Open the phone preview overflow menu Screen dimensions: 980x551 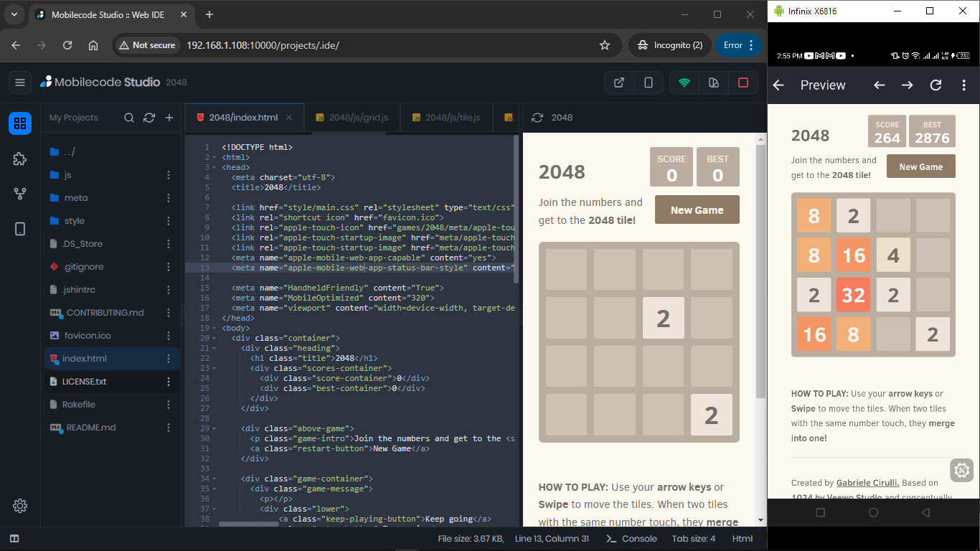(x=963, y=85)
